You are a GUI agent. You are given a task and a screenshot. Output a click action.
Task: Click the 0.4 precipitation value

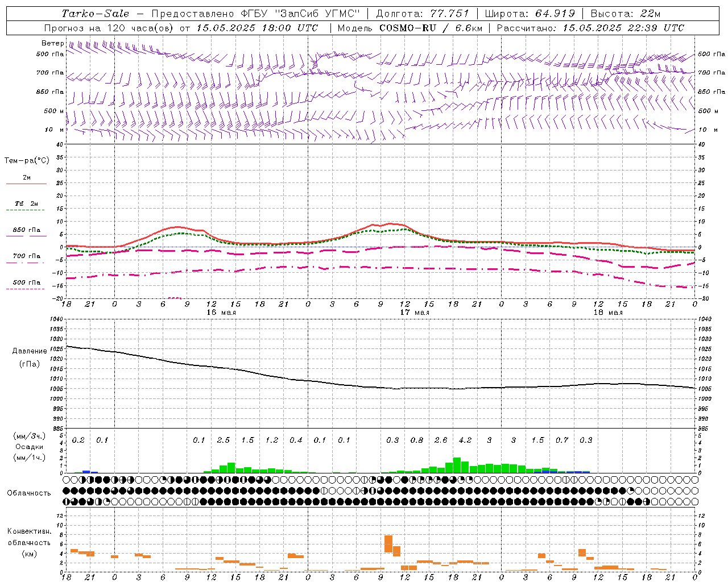coord(296,440)
